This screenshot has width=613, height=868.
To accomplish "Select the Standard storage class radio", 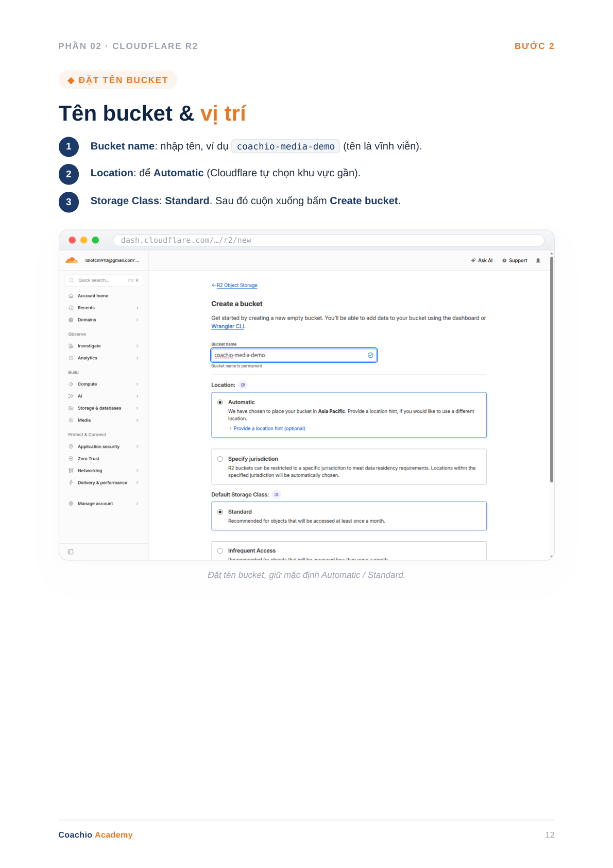I will [220, 512].
